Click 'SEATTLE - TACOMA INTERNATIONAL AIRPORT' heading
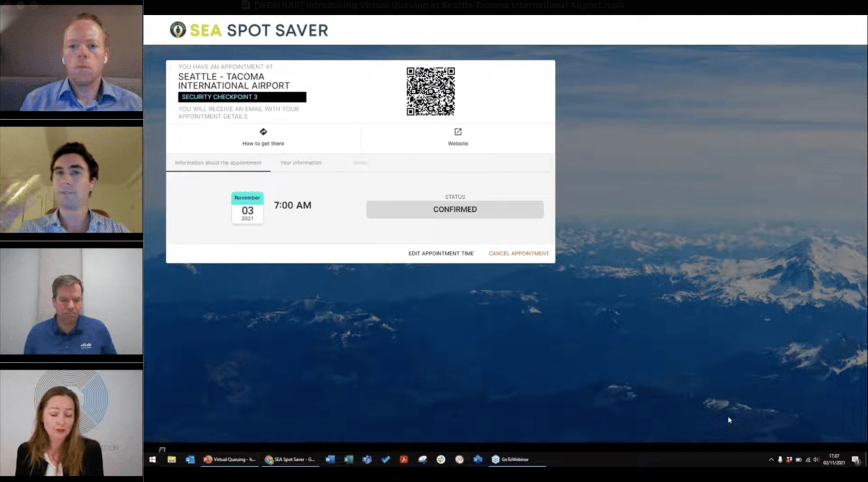The image size is (868, 482). coord(234,81)
